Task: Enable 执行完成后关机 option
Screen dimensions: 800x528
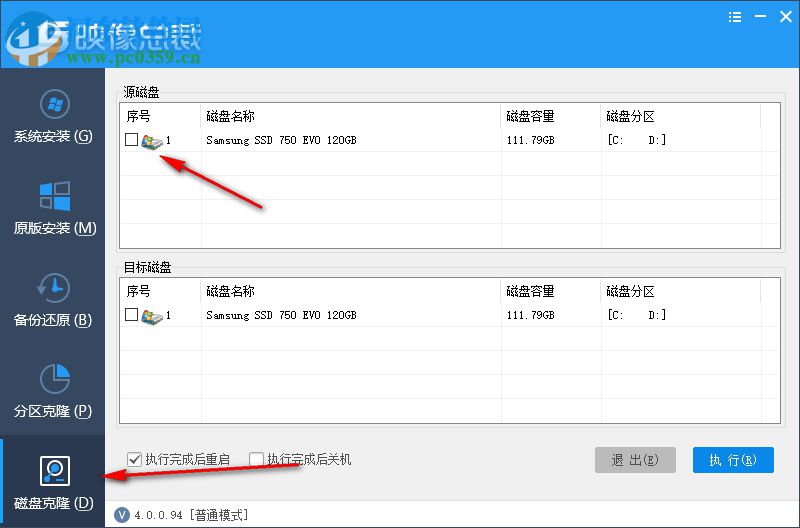Action: [x=256, y=459]
